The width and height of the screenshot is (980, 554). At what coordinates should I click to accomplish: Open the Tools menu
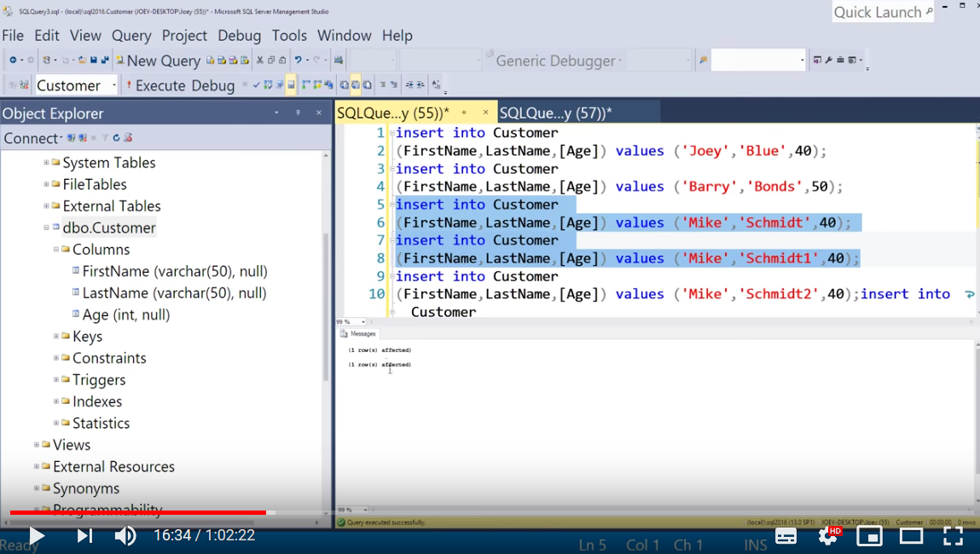pyautogui.click(x=289, y=36)
